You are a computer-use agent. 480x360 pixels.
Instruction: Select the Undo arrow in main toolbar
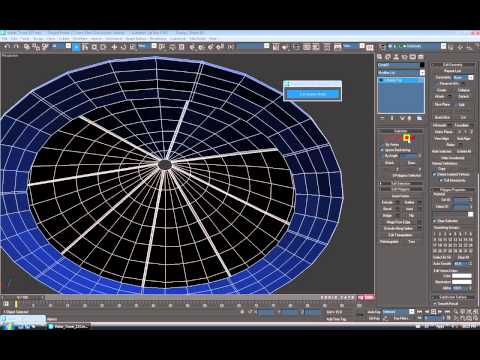point(7,47)
